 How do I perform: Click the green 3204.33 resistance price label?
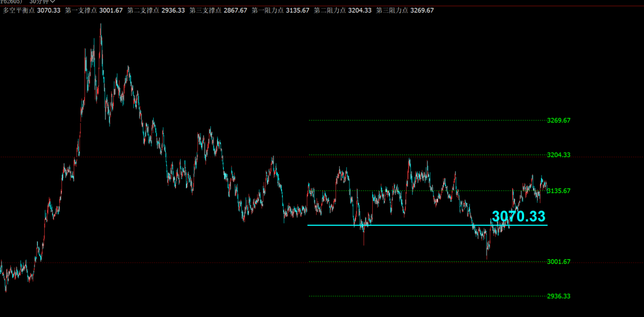tap(558, 155)
